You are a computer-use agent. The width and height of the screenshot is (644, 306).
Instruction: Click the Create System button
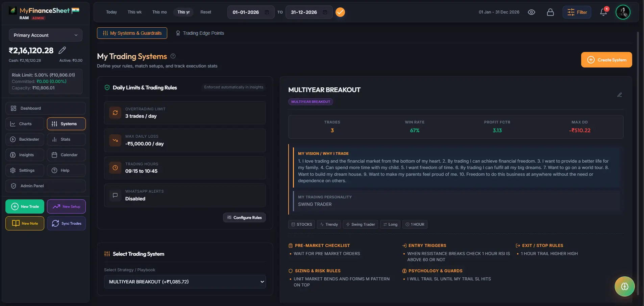tap(606, 60)
